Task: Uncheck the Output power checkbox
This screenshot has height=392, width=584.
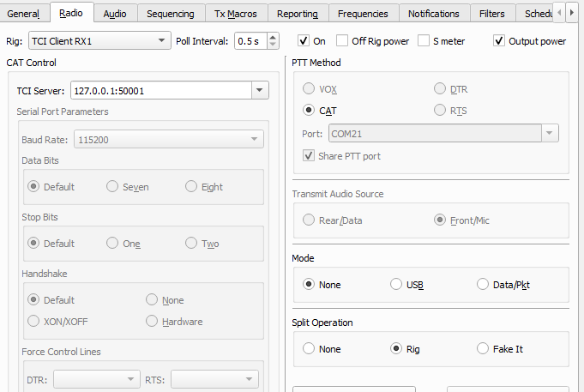Action: coord(499,41)
